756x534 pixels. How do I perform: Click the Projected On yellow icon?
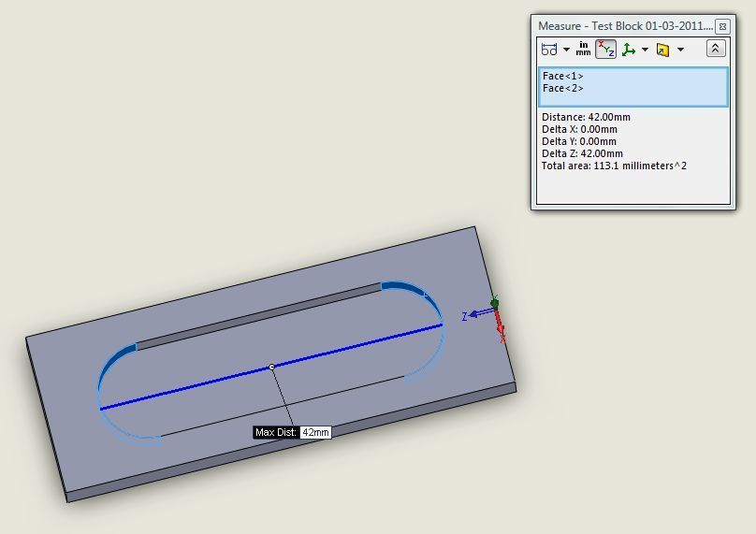662,50
